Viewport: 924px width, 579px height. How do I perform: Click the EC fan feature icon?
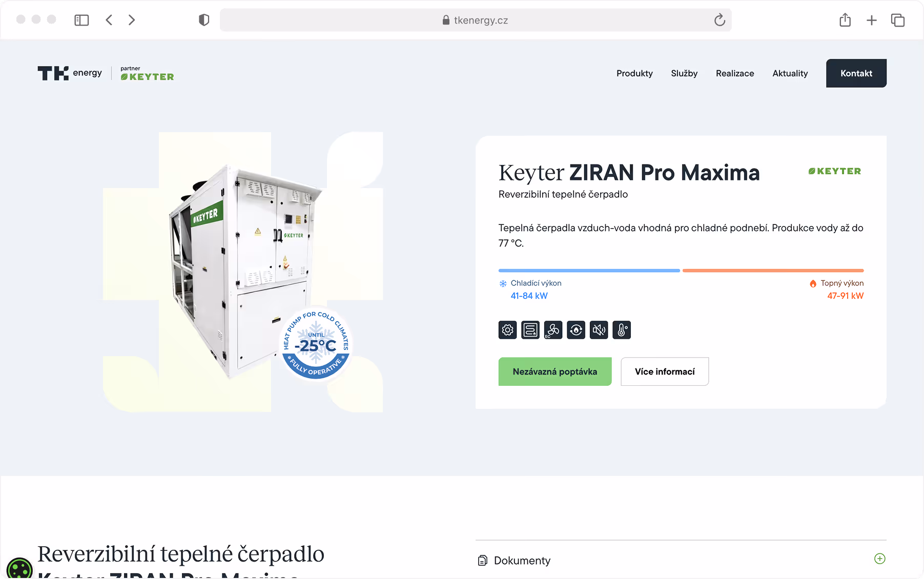click(553, 330)
